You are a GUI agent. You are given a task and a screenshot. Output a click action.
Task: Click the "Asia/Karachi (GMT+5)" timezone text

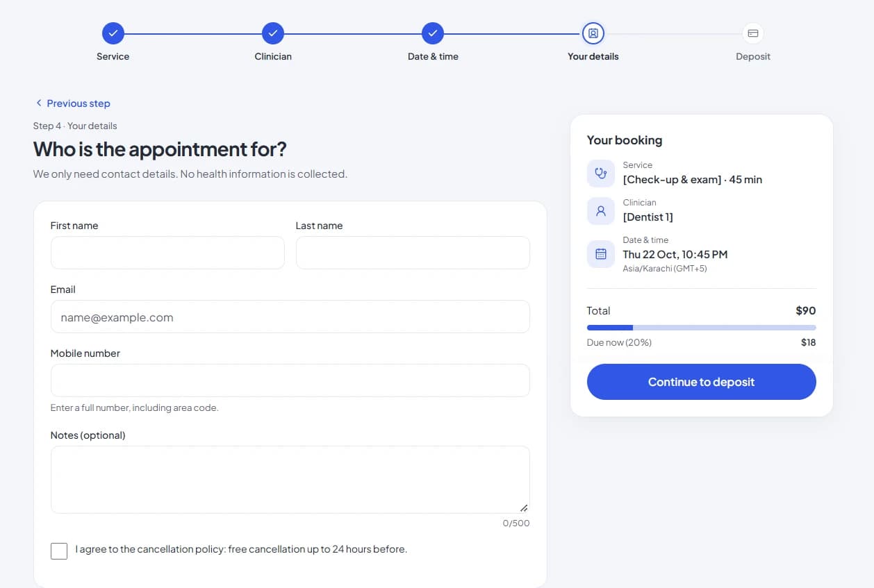tap(665, 269)
